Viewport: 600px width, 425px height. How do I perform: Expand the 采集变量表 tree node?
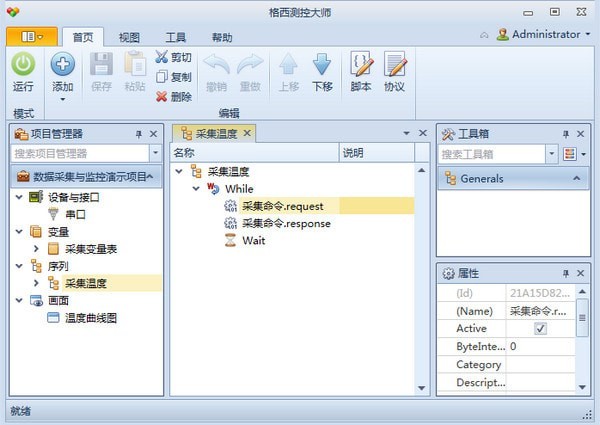point(36,249)
